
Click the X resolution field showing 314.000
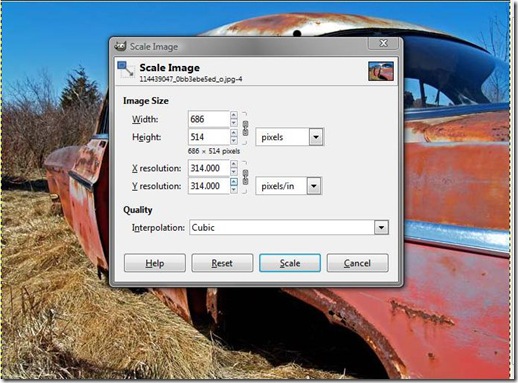(209, 168)
